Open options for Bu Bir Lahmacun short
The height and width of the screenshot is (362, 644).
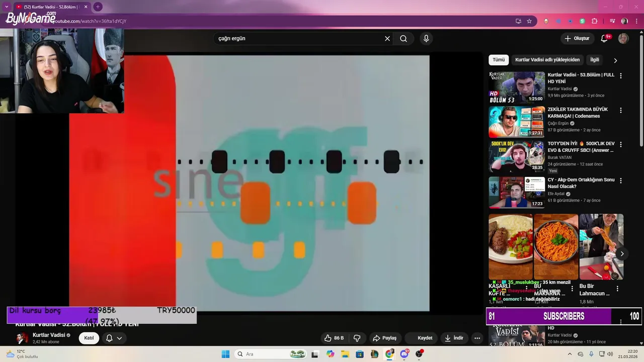[617, 289]
